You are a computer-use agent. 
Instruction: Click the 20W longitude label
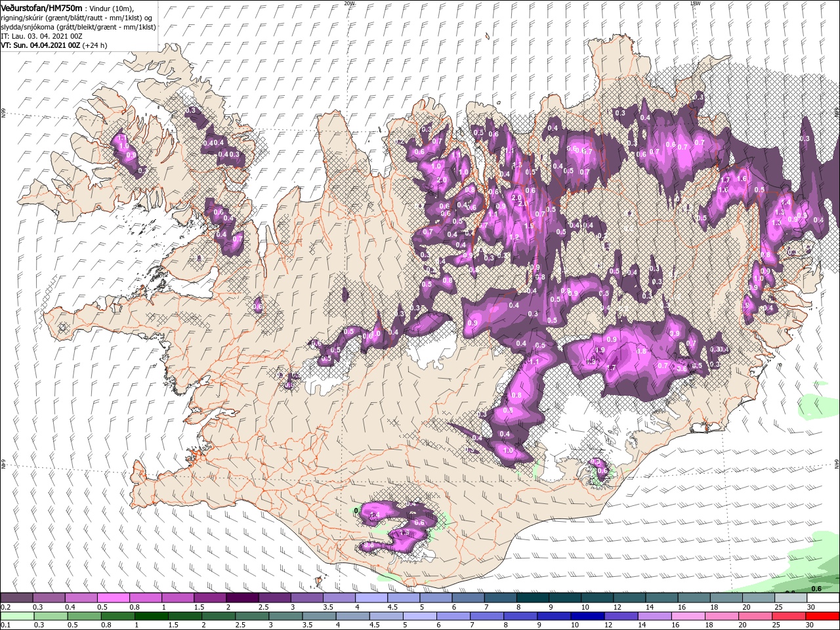[349, 3]
